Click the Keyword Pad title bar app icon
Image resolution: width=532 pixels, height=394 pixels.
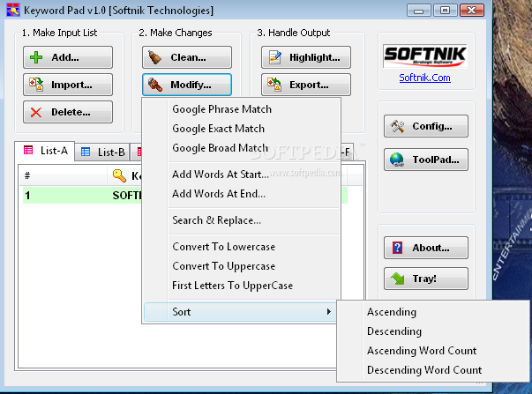point(13,10)
